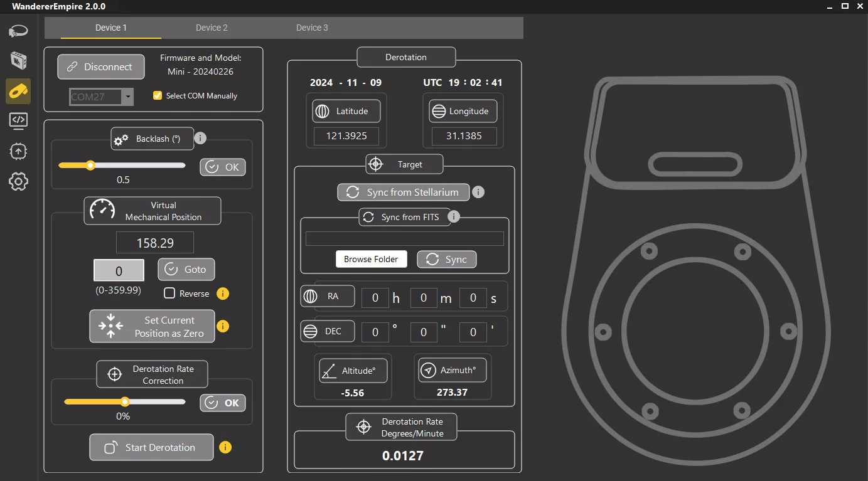This screenshot has height=481, width=868.
Task: Click the Goto position input field
Action: click(119, 271)
